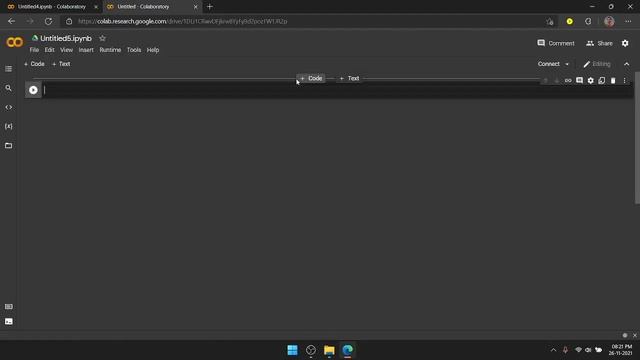Viewport: 640px width, 360px height.
Task: Move the cell up arrow
Action: point(545,81)
